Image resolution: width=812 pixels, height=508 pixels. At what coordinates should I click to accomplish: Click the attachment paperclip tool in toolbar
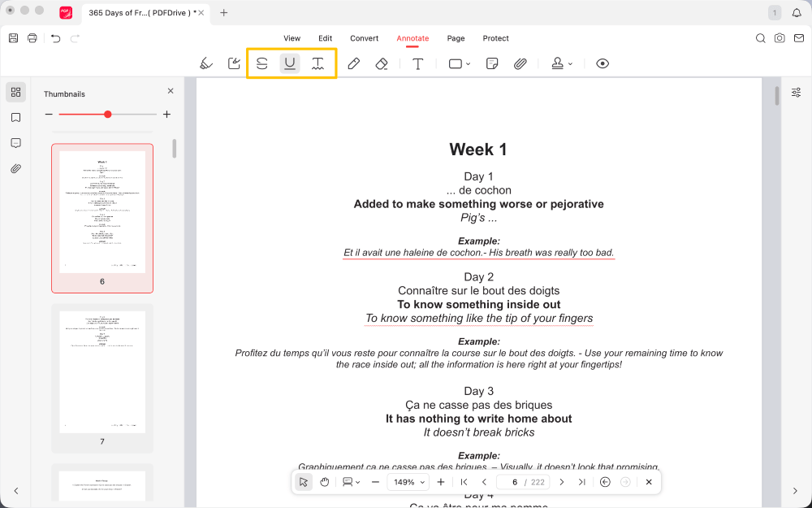coord(520,63)
